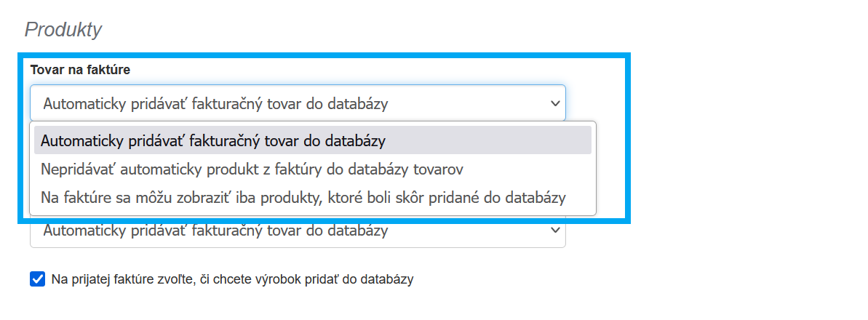Click the value text in the lower dropdown
The width and height of the screenshot is (868, 320).
pyautogui.click(x=215, y=231)
